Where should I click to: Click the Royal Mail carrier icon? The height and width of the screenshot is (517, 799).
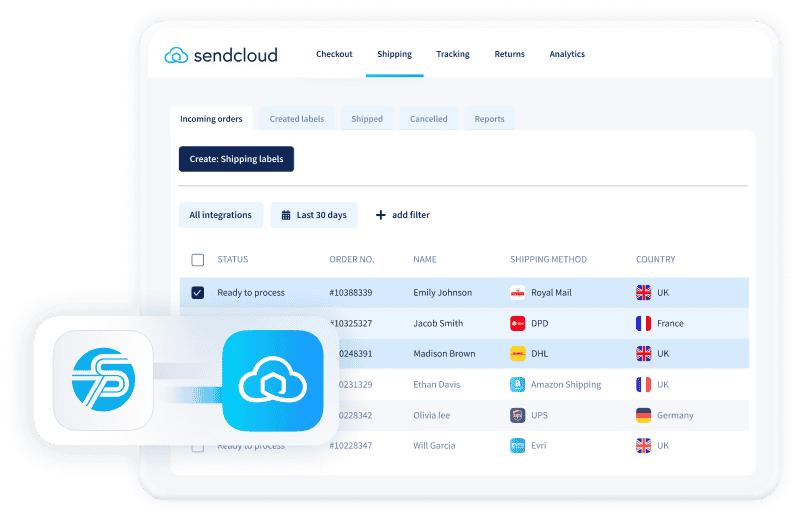click(x=517, y=293)
